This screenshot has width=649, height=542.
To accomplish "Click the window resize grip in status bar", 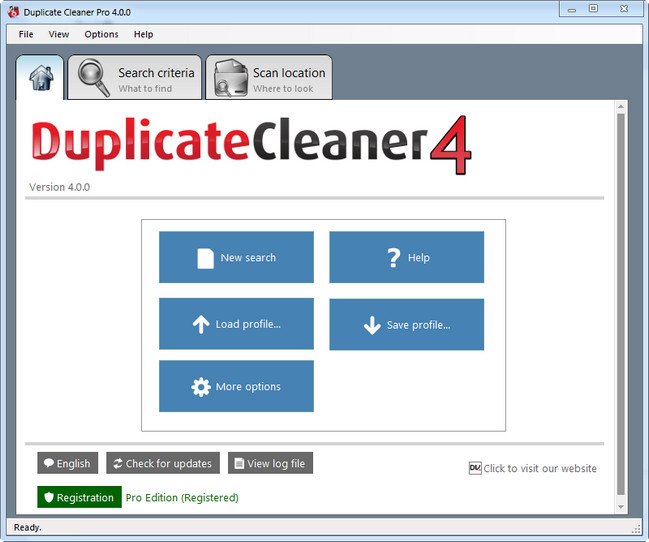I will 636,529.
